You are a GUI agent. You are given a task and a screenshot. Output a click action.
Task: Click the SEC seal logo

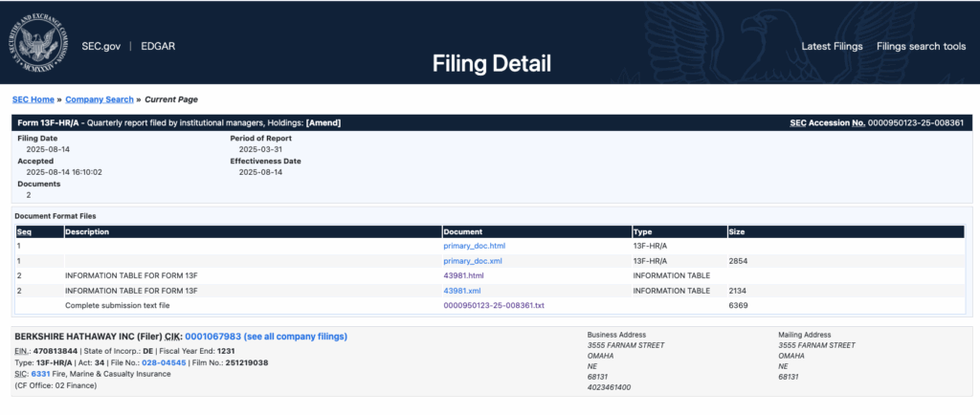(x=39, y=46)
